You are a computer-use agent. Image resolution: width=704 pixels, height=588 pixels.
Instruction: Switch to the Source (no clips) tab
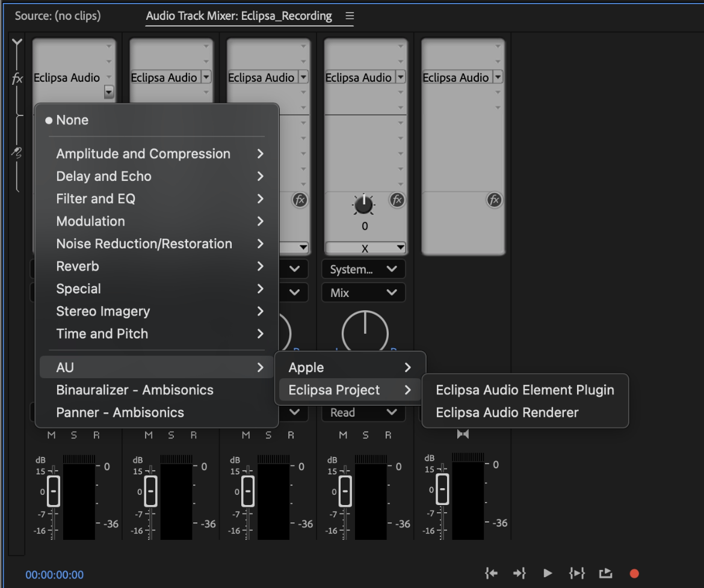58,16
